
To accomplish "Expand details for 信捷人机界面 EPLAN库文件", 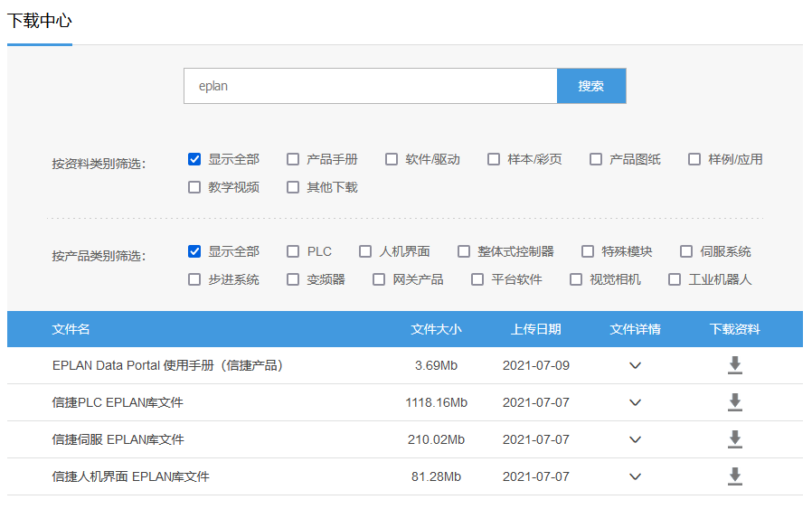I will tap(635, 476).
